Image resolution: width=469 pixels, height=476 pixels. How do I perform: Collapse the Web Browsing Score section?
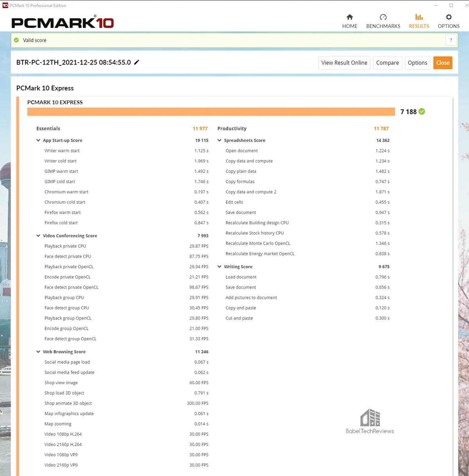pos(38,352)
